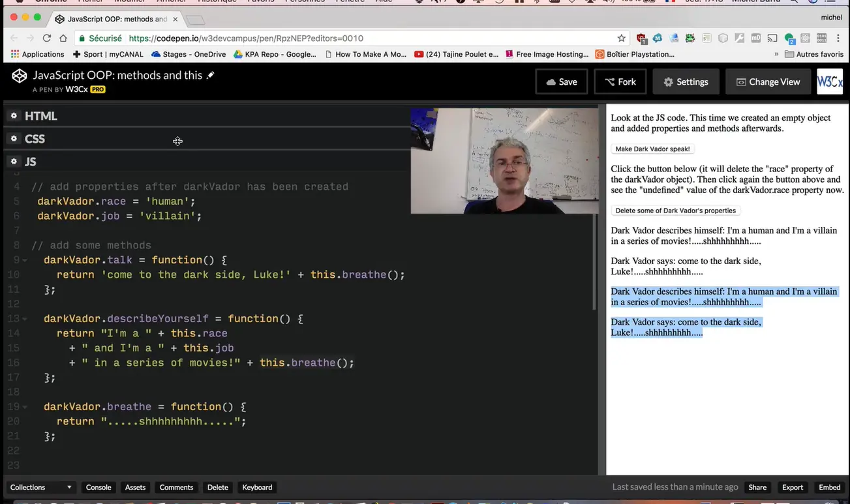Screen dimensions: 850x504
Task: Open the Console panel
Action: point(99,487)
